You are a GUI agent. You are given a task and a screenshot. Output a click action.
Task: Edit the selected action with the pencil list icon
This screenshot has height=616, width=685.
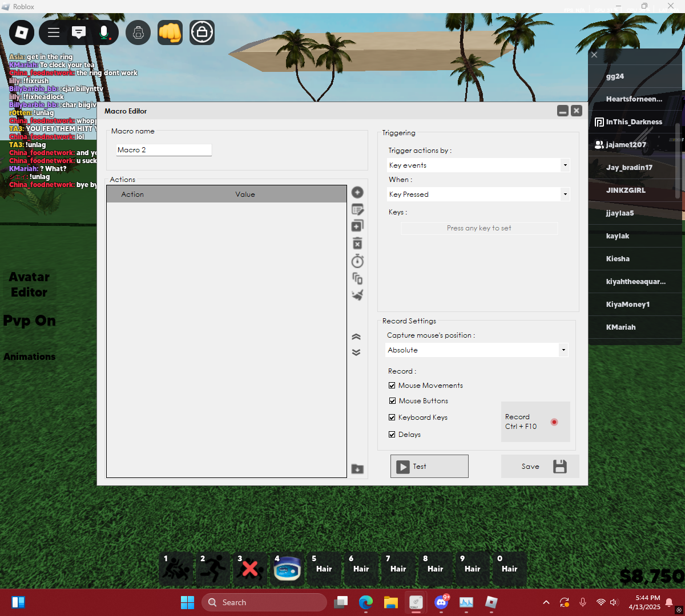click(357, 209)
